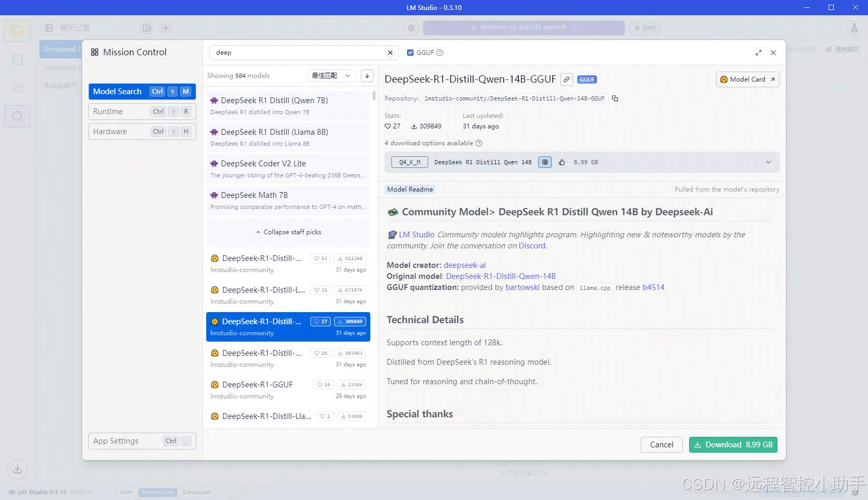Toggle the chat history sidebar panel icon
This screenshot has height=500, width=868.
[49, 28]
